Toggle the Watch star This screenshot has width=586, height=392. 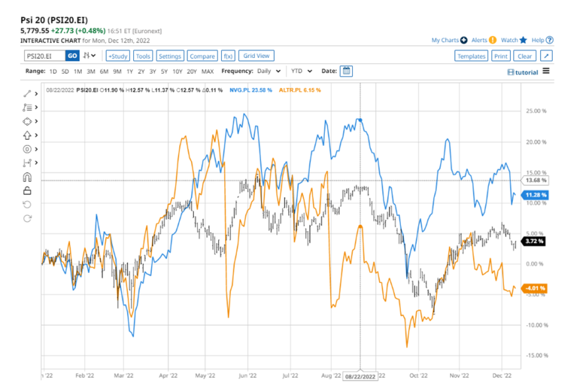523,40
